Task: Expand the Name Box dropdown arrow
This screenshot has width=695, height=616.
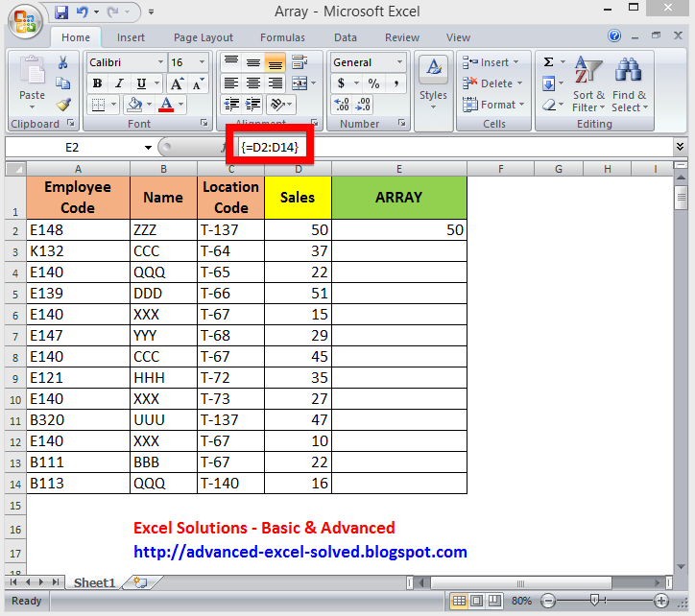Action: point(148,148)
